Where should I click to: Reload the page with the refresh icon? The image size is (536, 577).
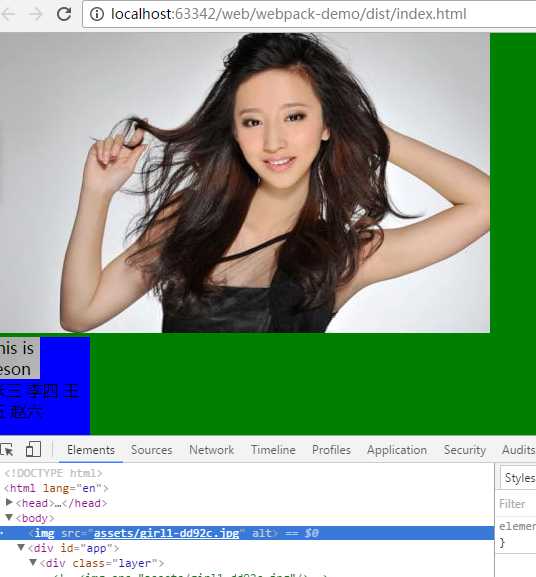tap(64, 14)
